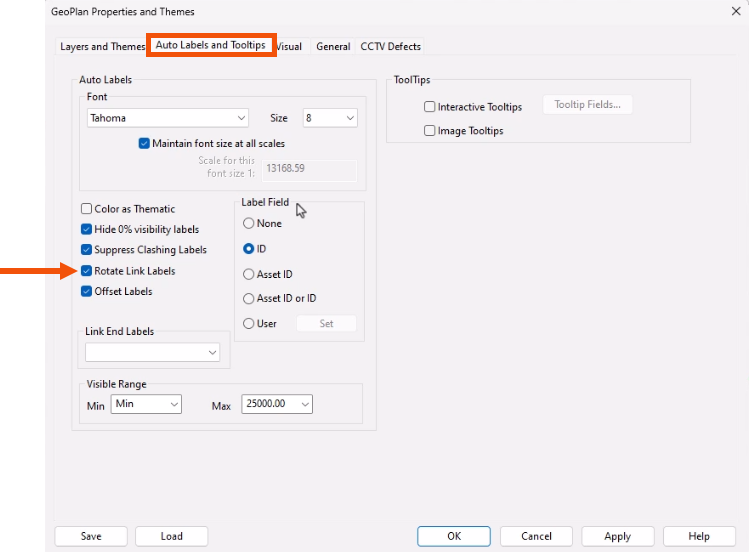Image resolution: width=749 pixels, height=552 pixels.
Task: Switch to the Visual tab
Action: click(x=290, y=47)
